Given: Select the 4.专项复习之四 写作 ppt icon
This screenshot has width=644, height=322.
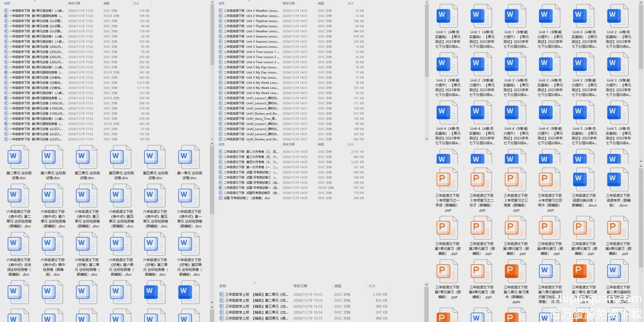Looking at the screenshot, I should point(550,180).
